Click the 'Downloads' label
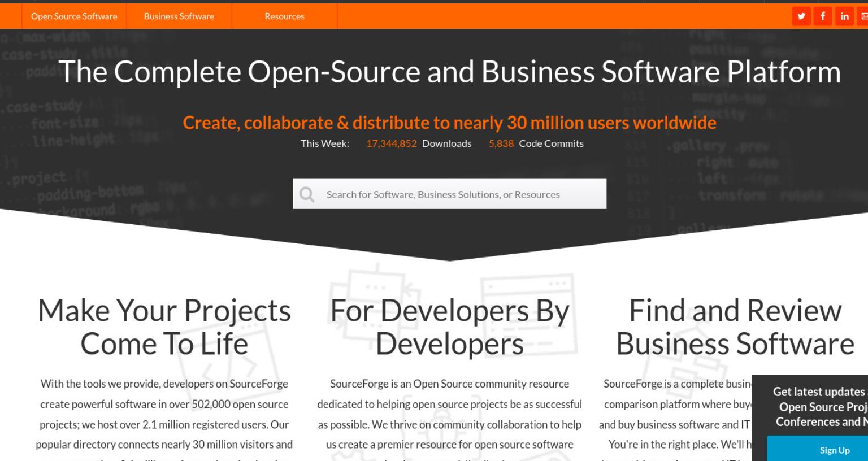Viewport: 868px width, 461px height. point(446,143)
